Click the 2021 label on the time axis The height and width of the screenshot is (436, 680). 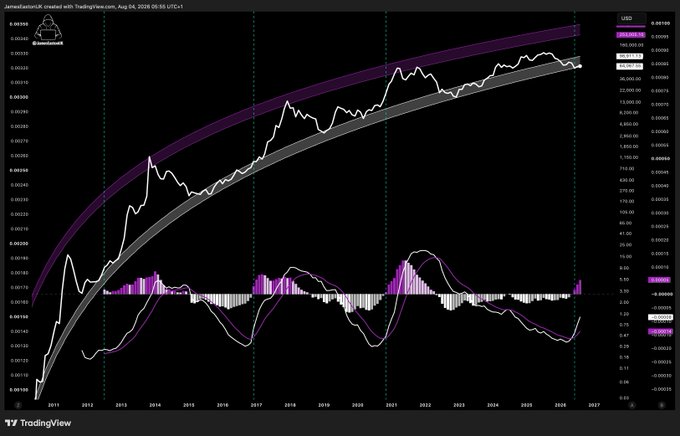click(x=392, y=405)
